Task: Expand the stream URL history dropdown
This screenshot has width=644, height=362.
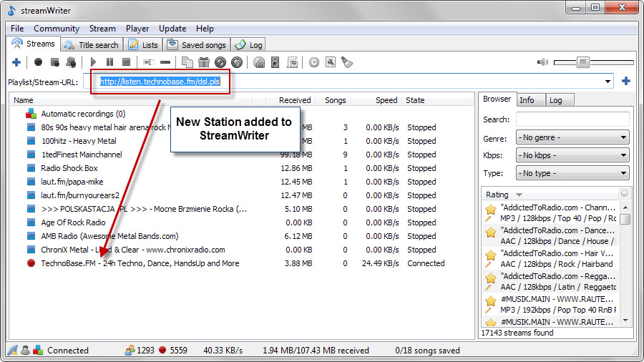Action: click(608, 82)
